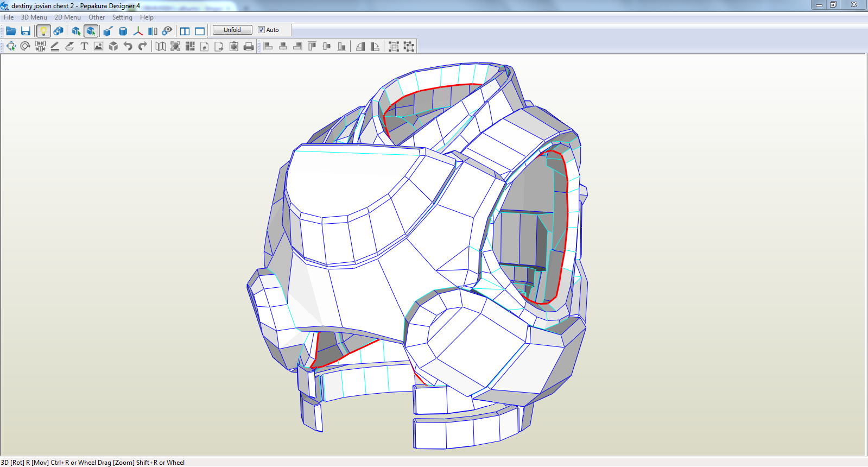Click the Open file folder icon
Viewport: 868px width, 467px height.
11,31
